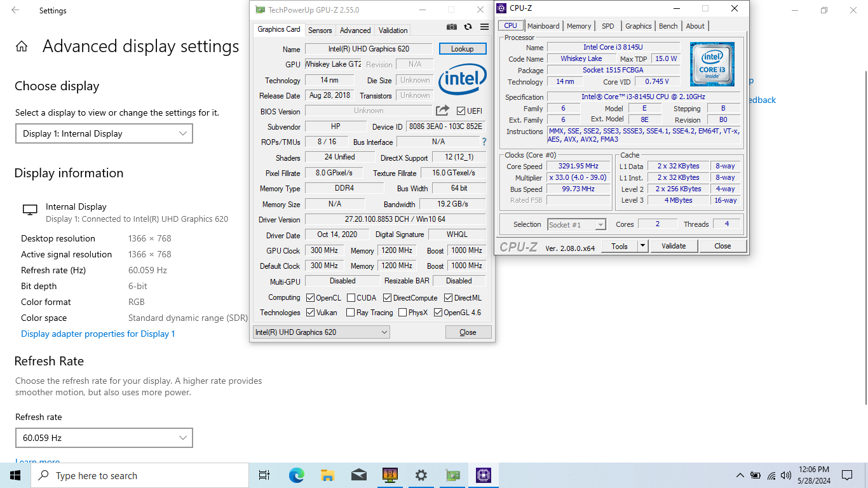The height and width of the screenshot is (488, 868).
Task: Open the Mail app from the taskbar
Action: 359,475
